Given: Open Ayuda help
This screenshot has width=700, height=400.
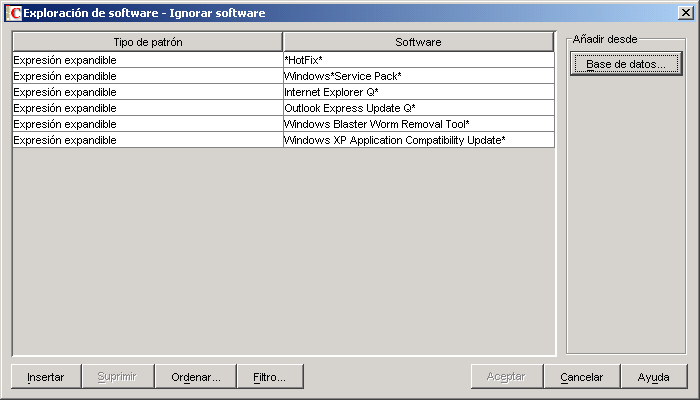Looking at the screenshot, I should click(654, 376).
